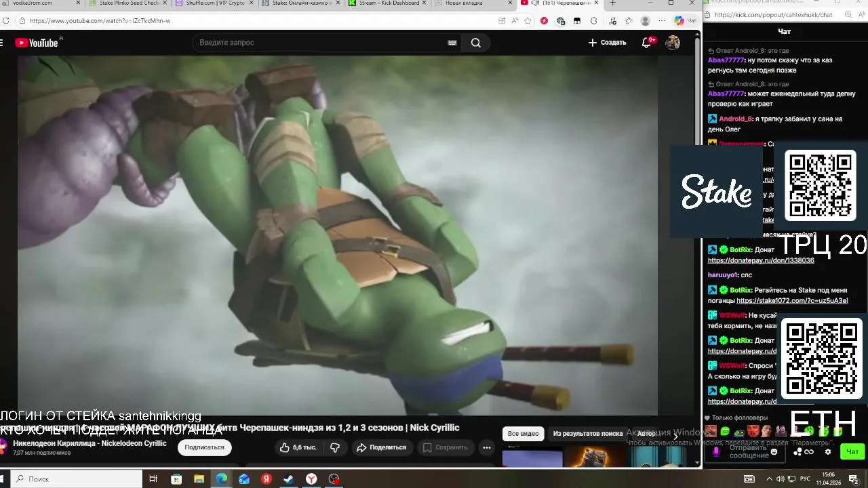Open Task View on taskbar
The height and width of the screenshot is (488, 868).
(x=153, y=479)
